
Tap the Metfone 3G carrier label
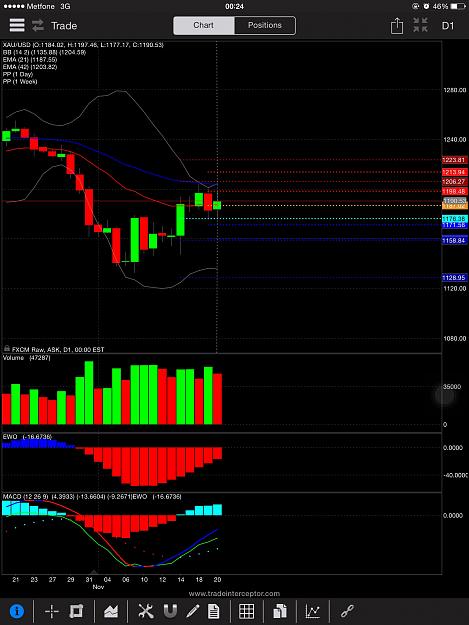click(37, 6)
